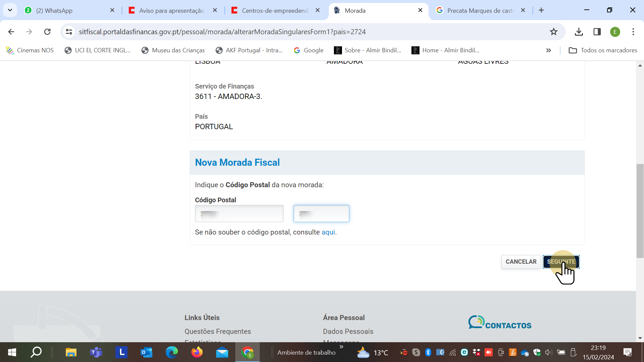The width and height of the screenshot is (644, 362).
Task: Click the CANCELAR button
Action: (521, 262)
